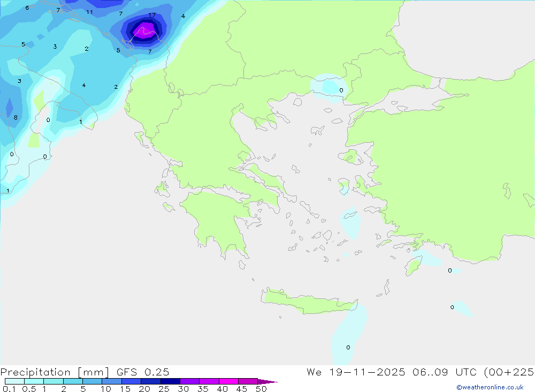Click the legend scale label '35'
This screenshot has height=392, width=535.
203,389
